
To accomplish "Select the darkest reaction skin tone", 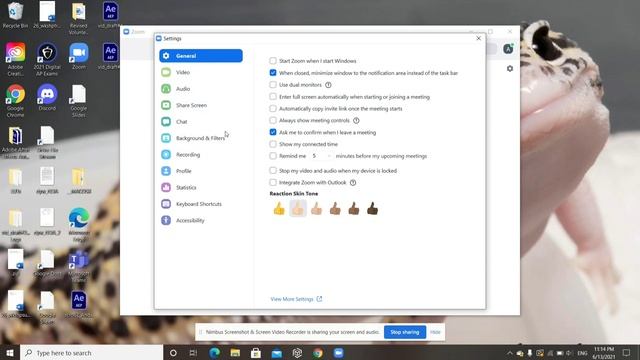I will (x=372, y=209).
